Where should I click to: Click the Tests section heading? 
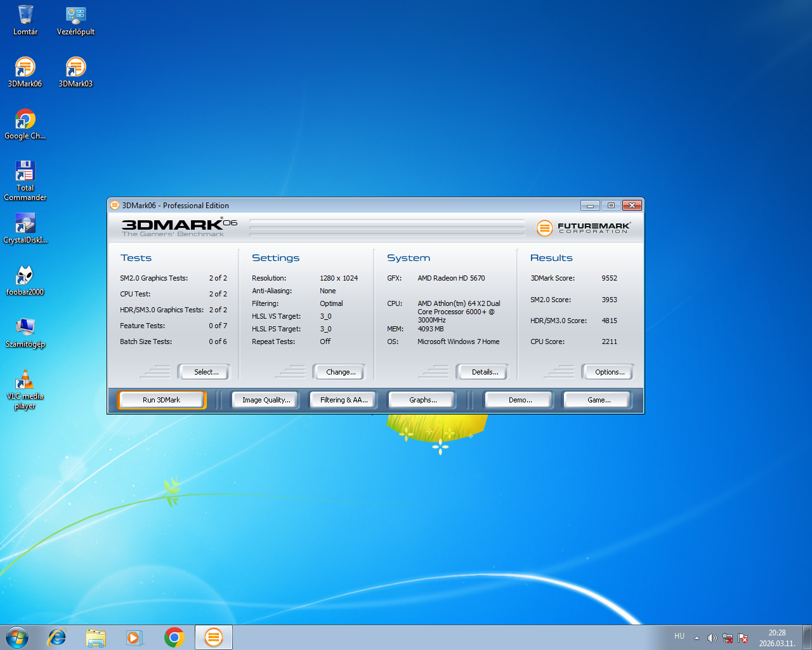tap(136, 258)
